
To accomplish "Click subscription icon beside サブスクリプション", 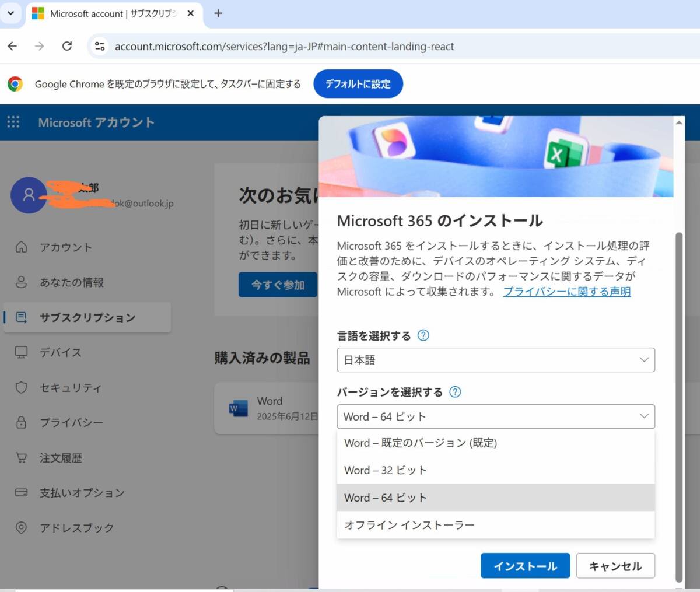I will [x=21, y=317].
